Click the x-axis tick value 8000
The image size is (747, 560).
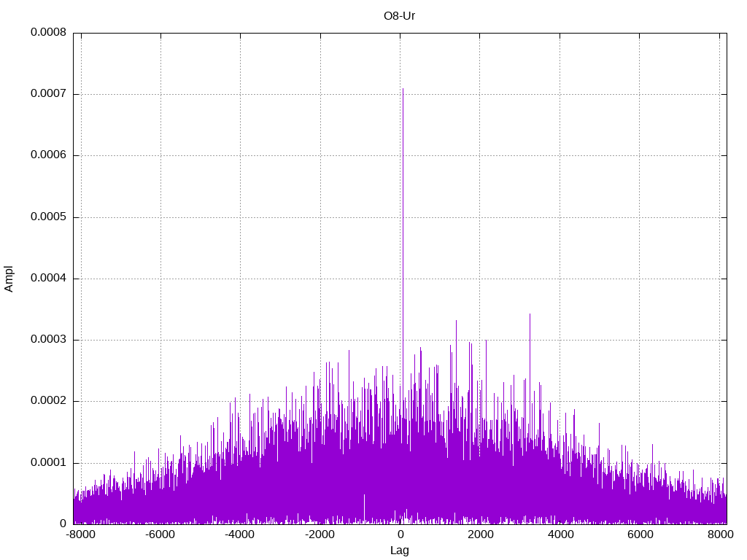tap(720, 534)
